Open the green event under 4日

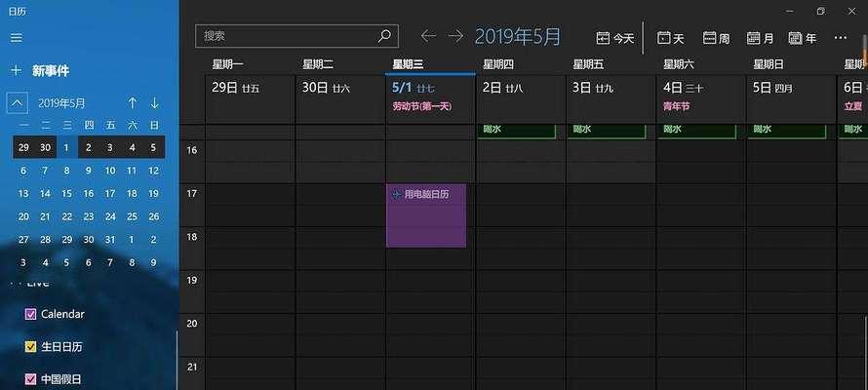click(696, 131)
